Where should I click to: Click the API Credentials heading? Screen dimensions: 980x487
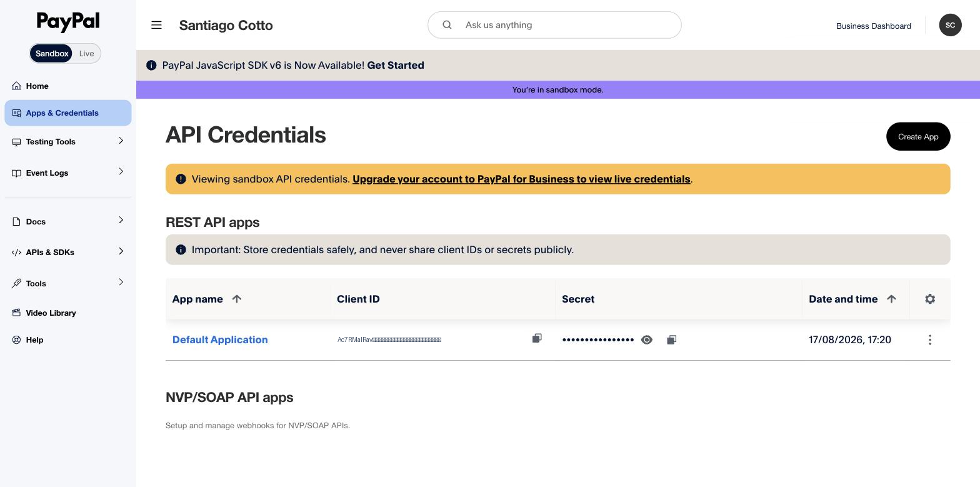(246, 135)
